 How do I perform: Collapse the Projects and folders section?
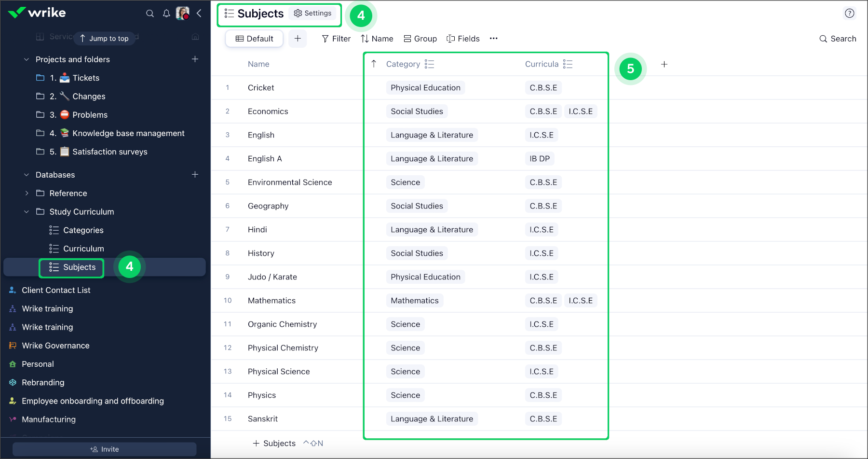pyautogui.click(x=27, y=59)
